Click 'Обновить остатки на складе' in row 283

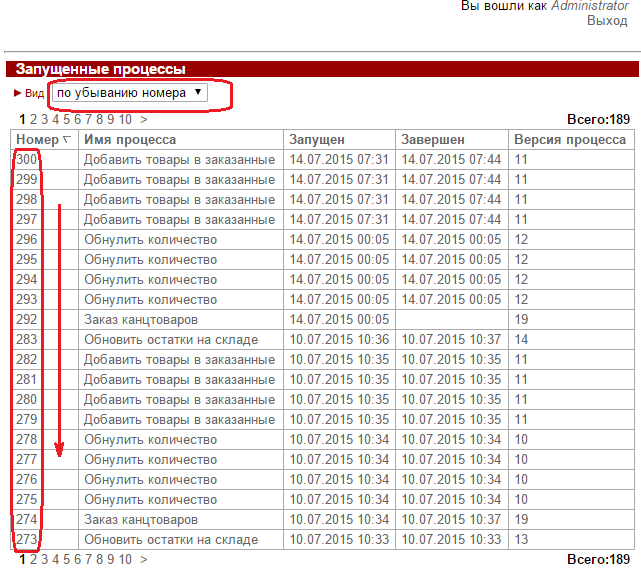pos(171,340)
